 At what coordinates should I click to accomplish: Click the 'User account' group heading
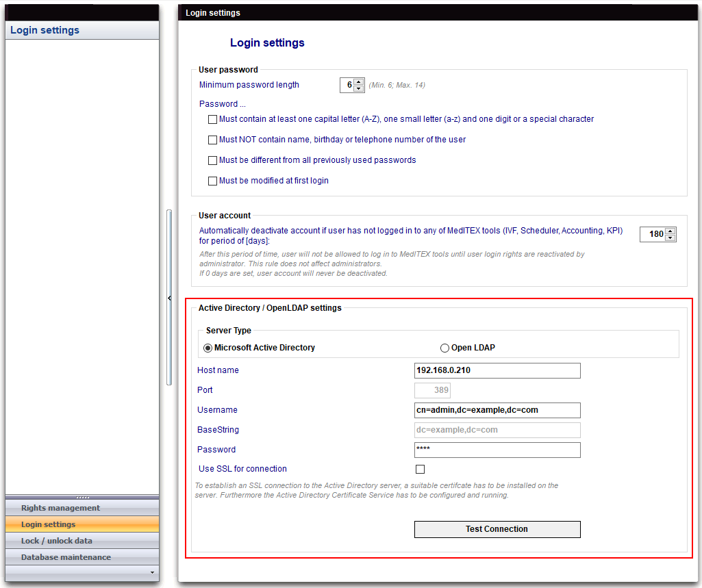[225, 216]
